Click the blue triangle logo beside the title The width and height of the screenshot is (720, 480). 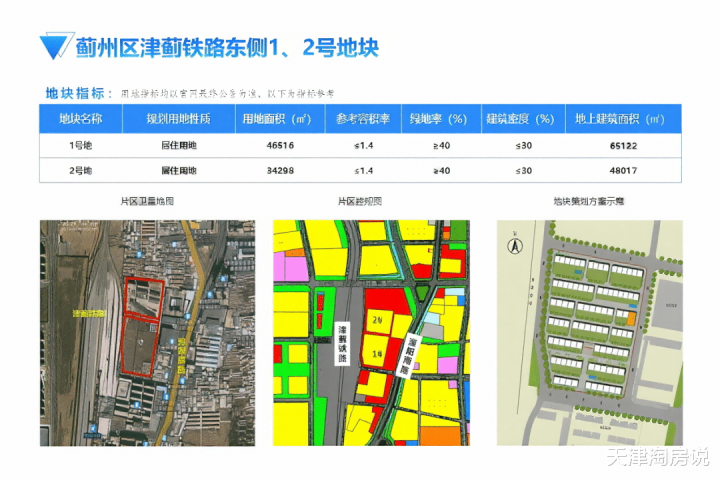[56, 45]
